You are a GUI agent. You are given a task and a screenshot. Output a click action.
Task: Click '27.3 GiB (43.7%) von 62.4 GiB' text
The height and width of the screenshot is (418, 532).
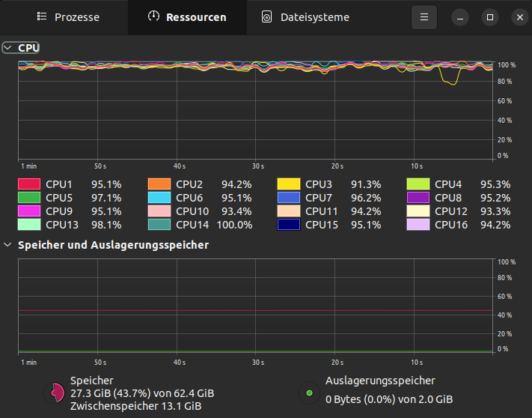tap(142, 393)
